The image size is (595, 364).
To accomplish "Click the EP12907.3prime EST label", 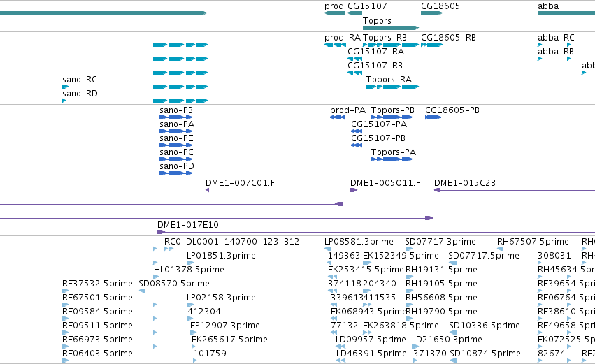I will click(224, 326).
